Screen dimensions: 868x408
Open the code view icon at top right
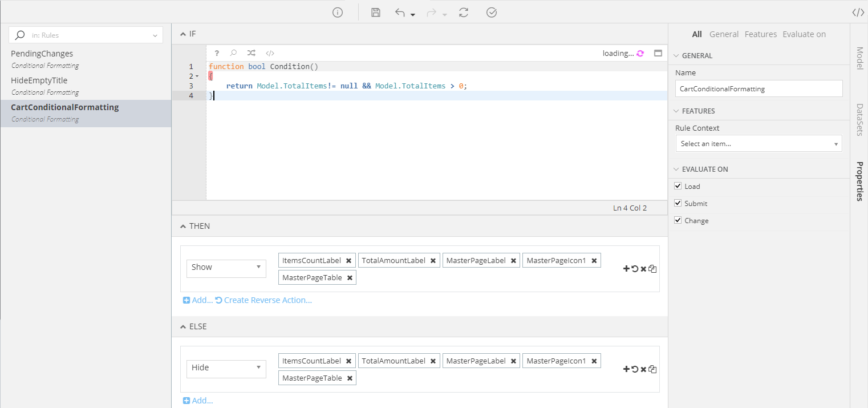click(857, 13)
